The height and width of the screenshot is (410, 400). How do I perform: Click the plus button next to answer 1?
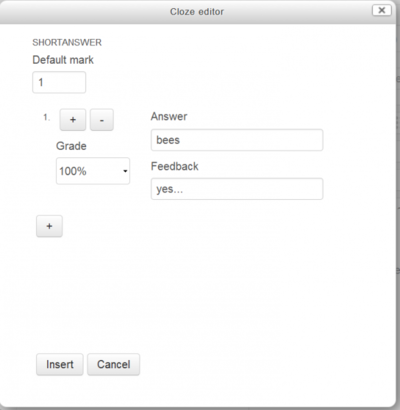point(73,120)
